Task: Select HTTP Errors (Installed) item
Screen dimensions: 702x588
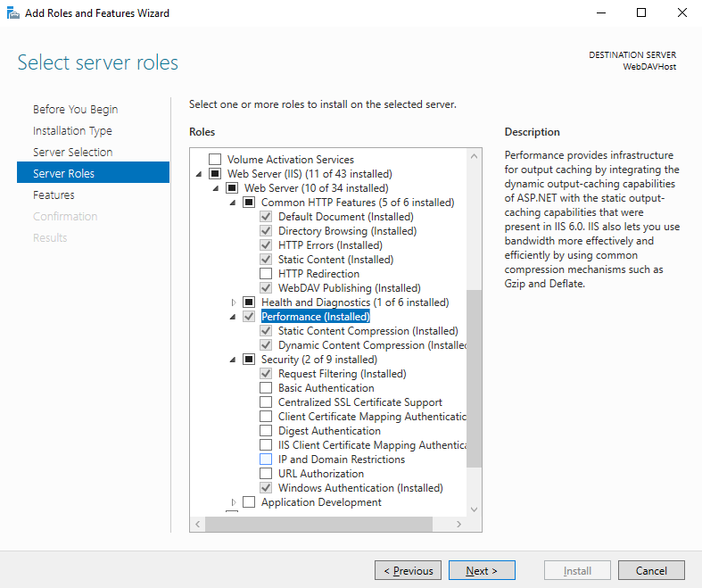Action: [x=330, y=245]
